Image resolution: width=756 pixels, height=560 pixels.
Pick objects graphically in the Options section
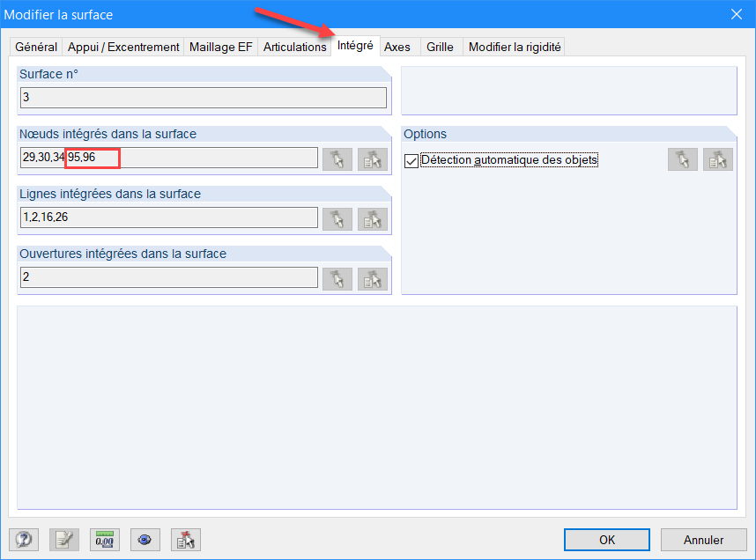683,159
